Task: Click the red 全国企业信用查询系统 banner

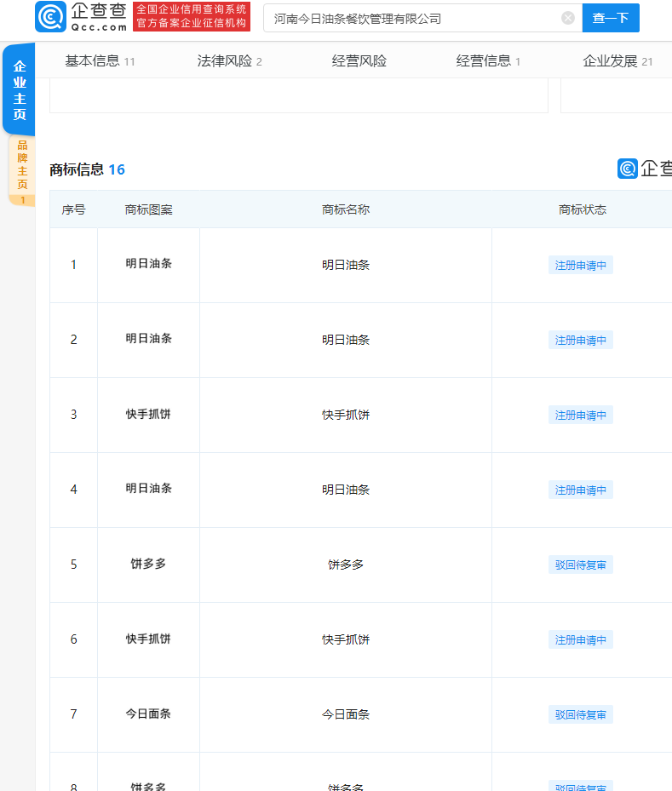Action: point(192,16)
